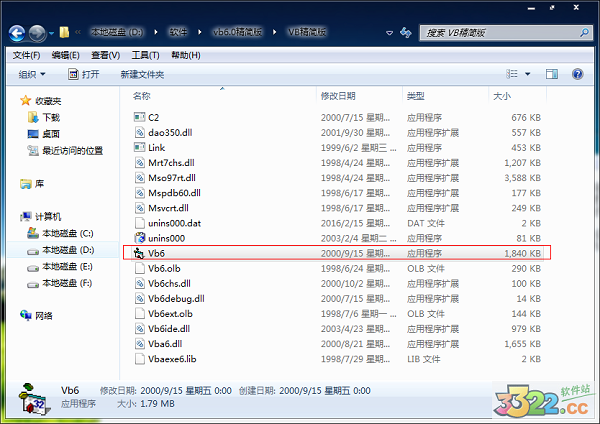600x424 pixels.
Task: Select 本地磁盘 (D:) in the address breadcrumb
Action: (117, 32)
